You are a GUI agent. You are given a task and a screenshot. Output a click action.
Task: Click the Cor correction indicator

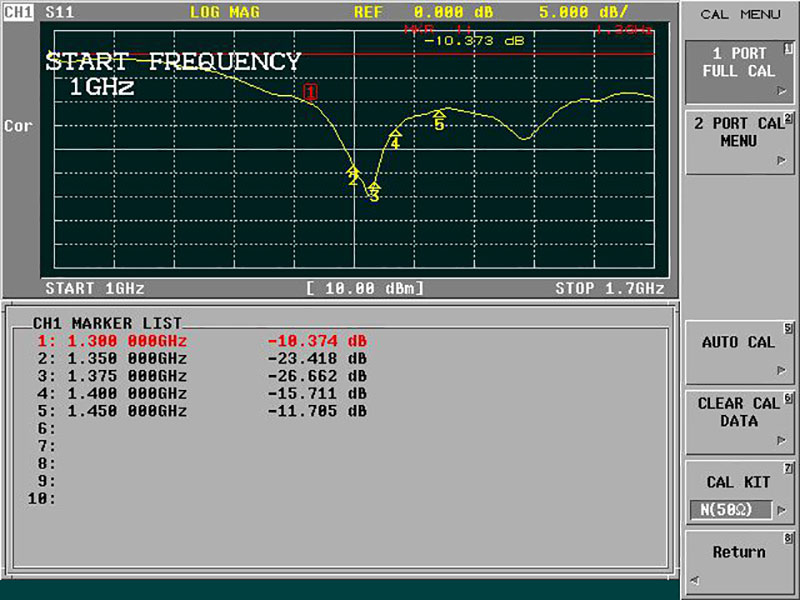[18, 126]
